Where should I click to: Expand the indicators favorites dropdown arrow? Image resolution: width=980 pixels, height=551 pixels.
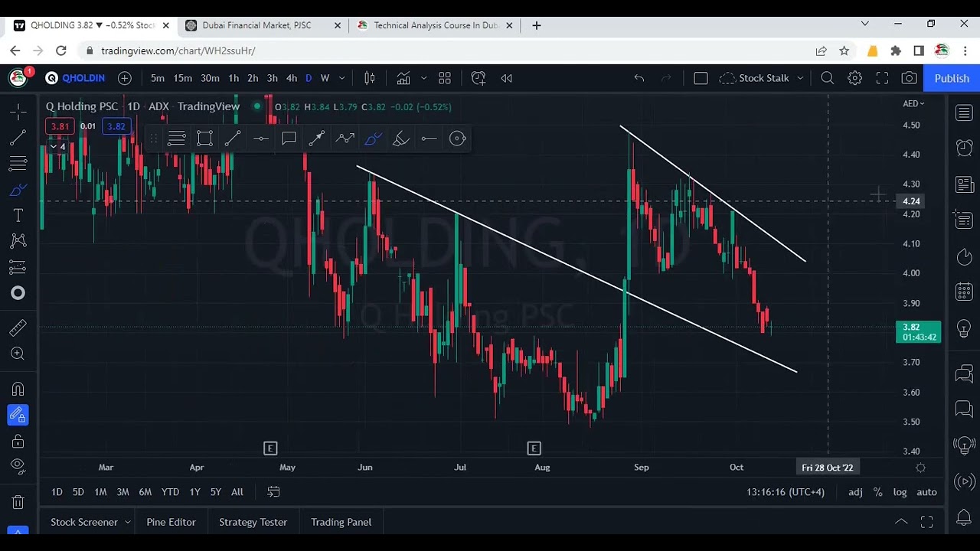[423, 78]
